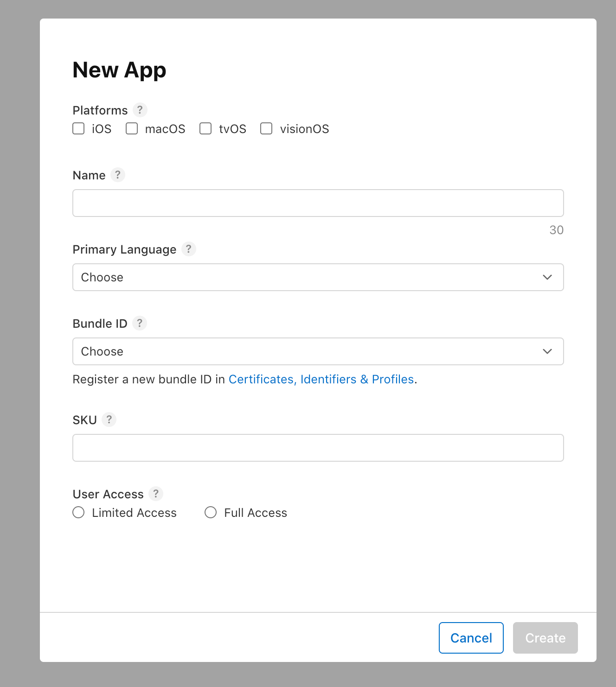Show help for Primary Language

coord(188,249)
